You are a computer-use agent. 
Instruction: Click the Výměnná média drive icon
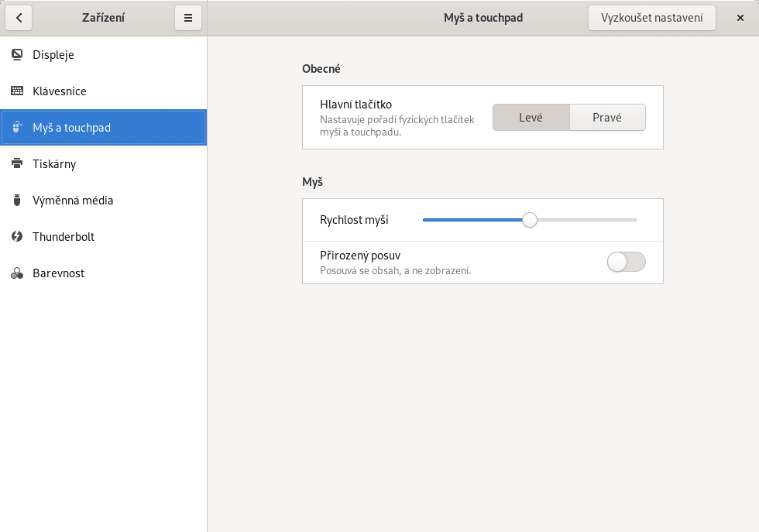point(17,201)
